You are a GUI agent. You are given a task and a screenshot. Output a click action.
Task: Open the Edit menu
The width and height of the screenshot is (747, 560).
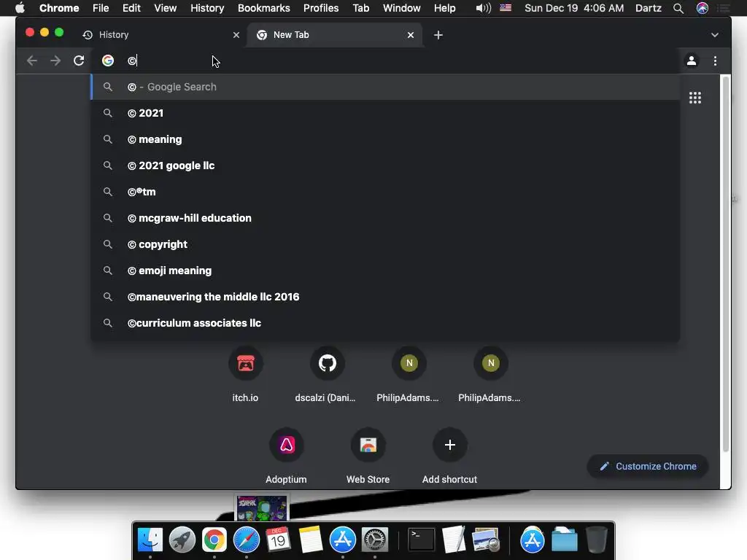pyautogui.click(x=131, y=8)
